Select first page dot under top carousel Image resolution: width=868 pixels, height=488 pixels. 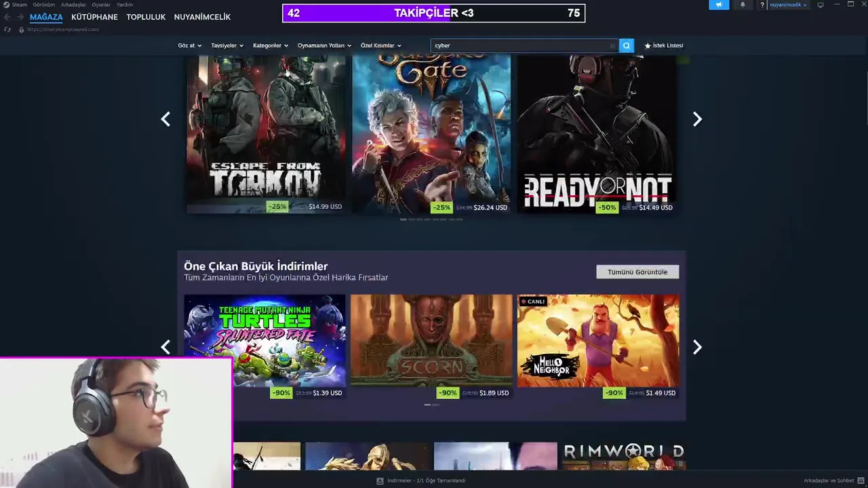click(403, 220)
